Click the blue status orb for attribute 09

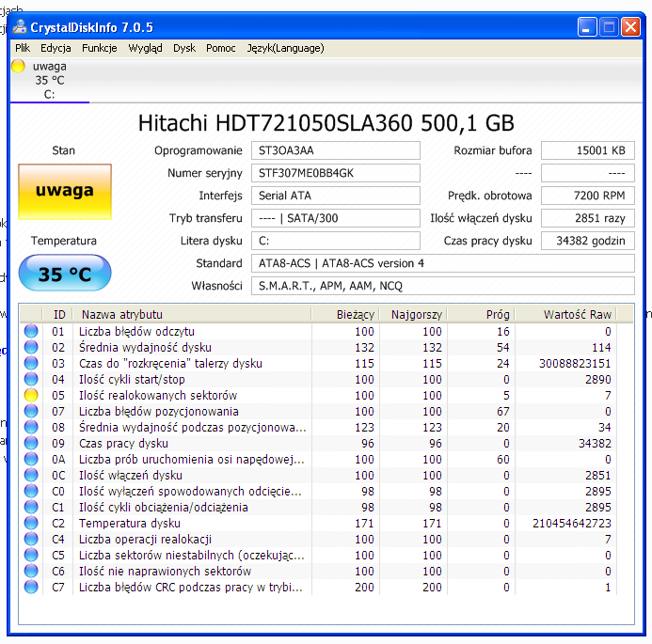(x=31, y=443)
